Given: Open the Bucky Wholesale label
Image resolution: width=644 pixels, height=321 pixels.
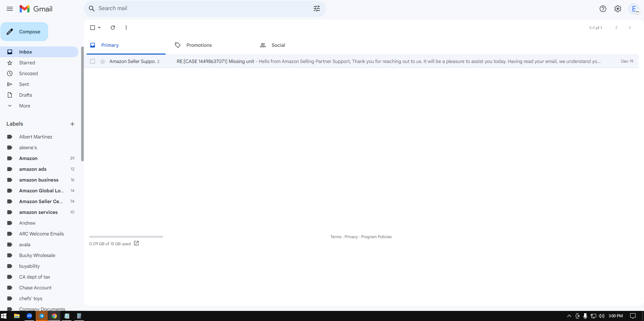Looking at the screenshot, I should click(39, 255).
